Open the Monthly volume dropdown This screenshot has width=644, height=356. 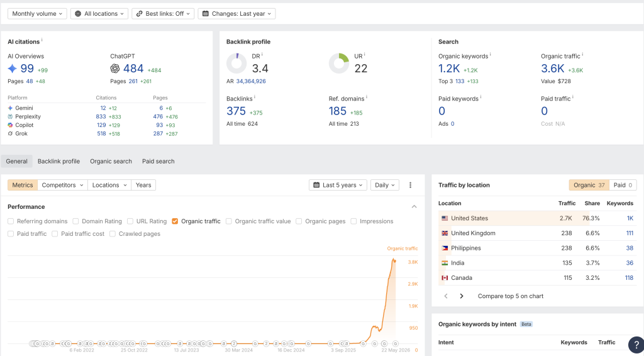[x=37, y=14]
